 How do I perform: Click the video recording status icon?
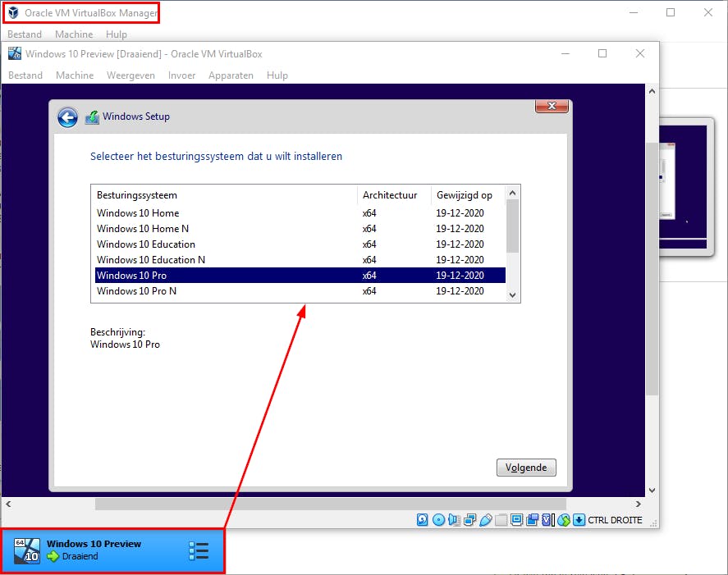tap(532, 520)
